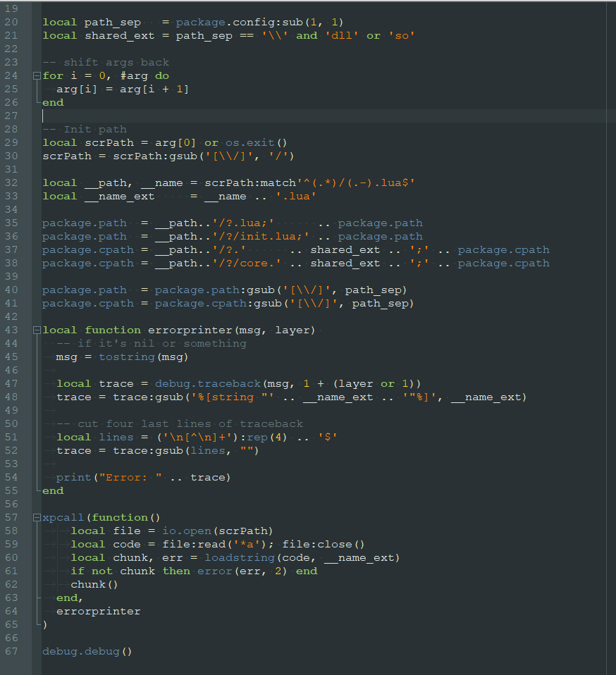Viewport: 616px width, 675px height.
Task: Click trailing 'package.cpath' on line 37
Action: click(503, 249)
